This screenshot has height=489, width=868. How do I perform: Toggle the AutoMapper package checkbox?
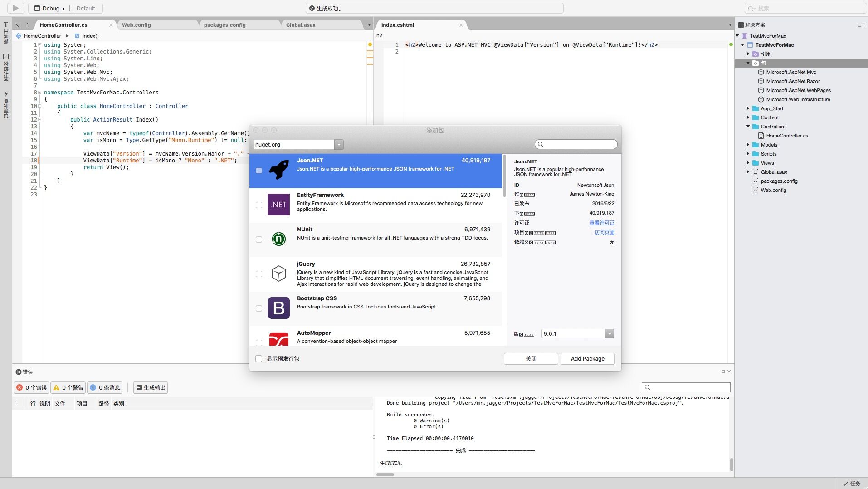coord(259,342)
